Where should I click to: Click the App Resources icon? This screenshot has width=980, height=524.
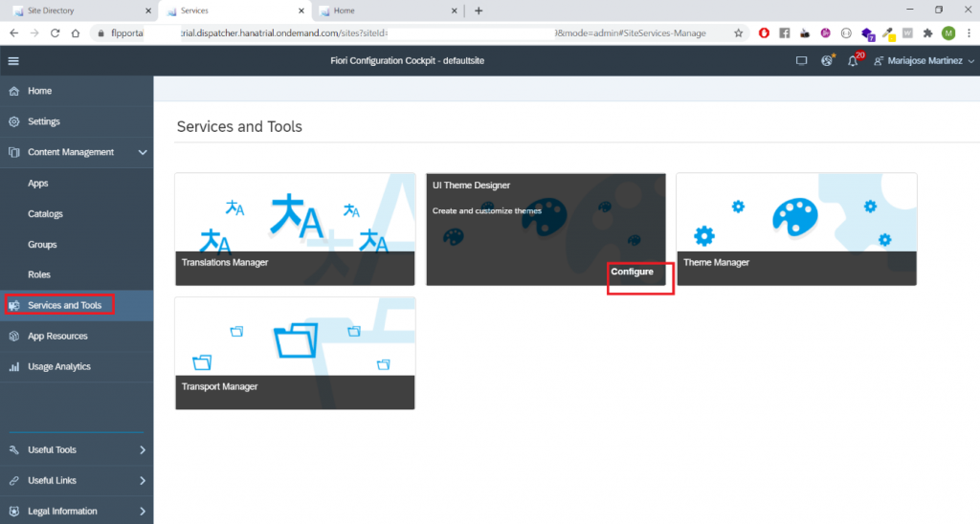[x=13, y=336]
